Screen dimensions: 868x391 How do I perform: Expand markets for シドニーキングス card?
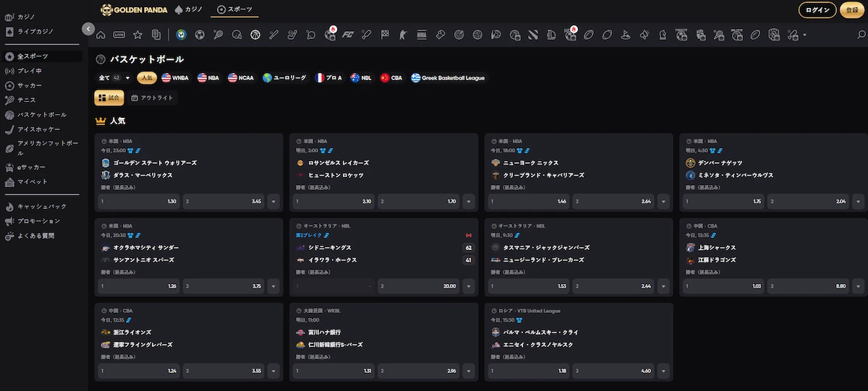469,286
